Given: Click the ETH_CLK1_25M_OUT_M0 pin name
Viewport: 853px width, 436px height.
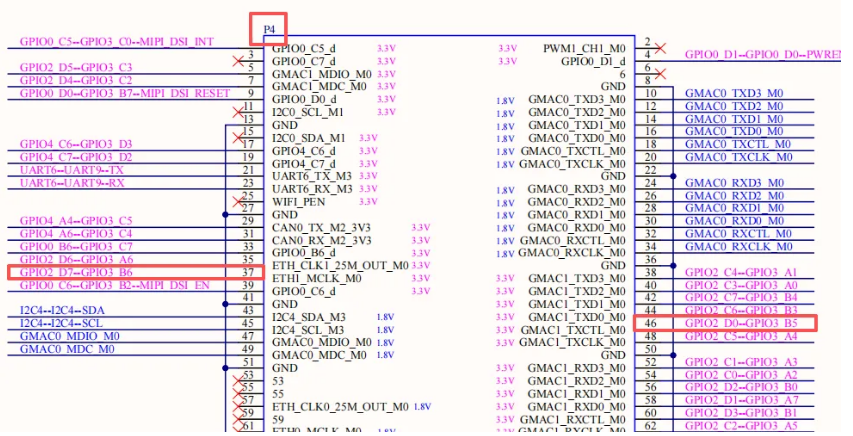Looking at the screenshot, I should pyautogui.click(x=340, y=265).
